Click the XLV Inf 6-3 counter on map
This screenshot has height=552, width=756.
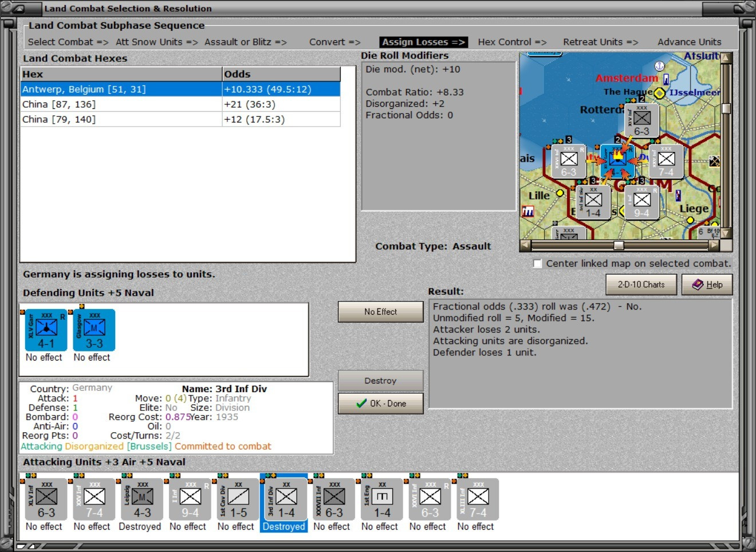pyautogui.click(x=642, y=121)
